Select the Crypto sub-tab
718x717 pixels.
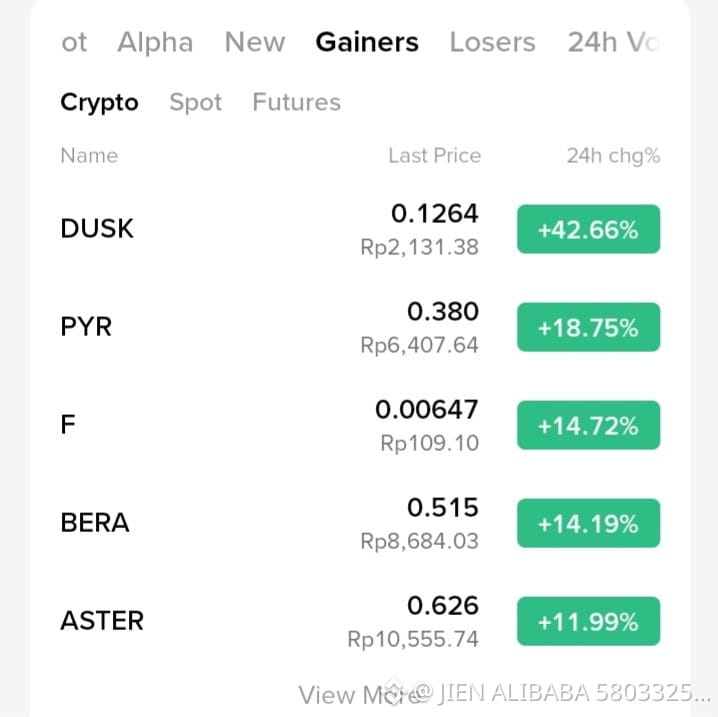[x=99, y=103]
